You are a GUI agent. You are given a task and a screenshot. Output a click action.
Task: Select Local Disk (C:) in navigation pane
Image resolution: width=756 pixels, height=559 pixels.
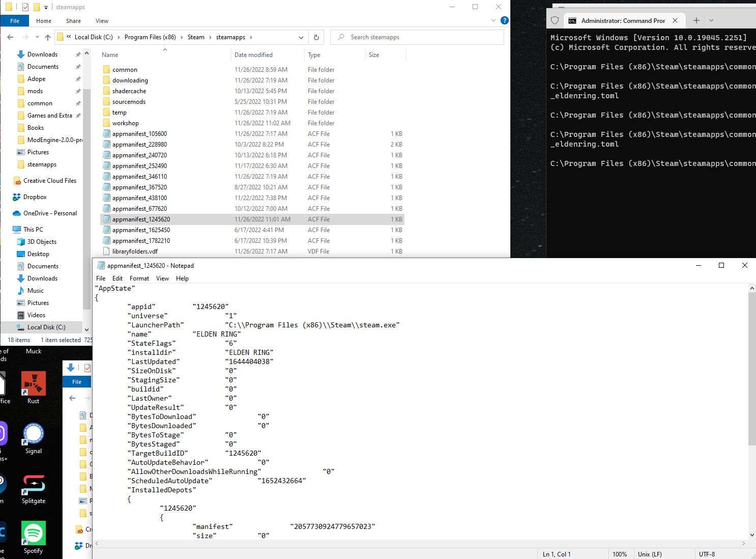tap(46, 327)
